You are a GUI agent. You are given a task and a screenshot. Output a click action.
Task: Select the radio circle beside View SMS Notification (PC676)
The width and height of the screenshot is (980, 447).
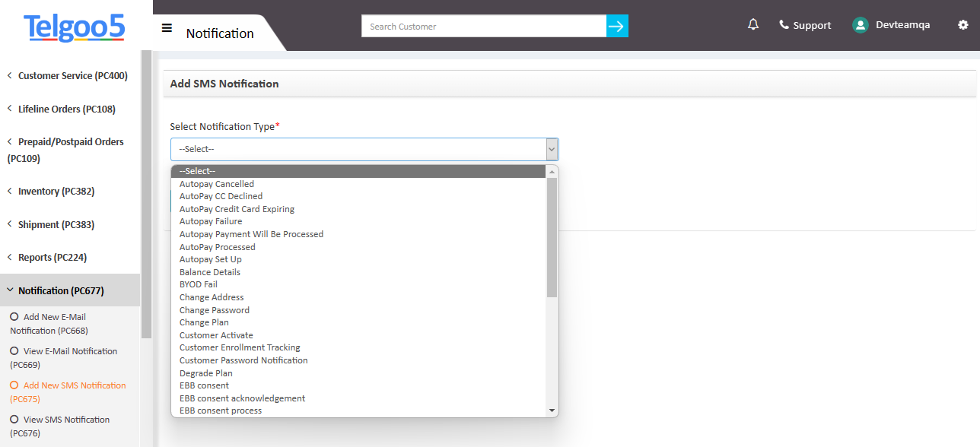pyautogui.click(x=13, y=419)
